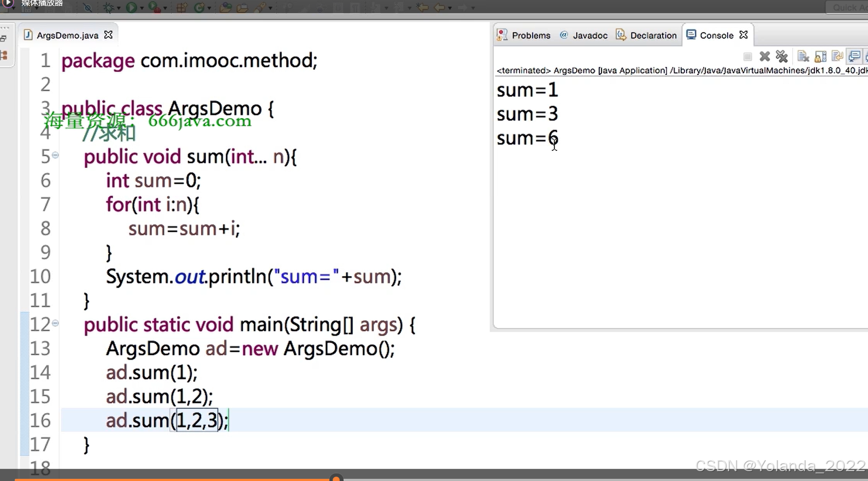Click the 'sum=sum+i;' code line
The image size is (868, 481).
pyautogui.click(x=184, y=228)
